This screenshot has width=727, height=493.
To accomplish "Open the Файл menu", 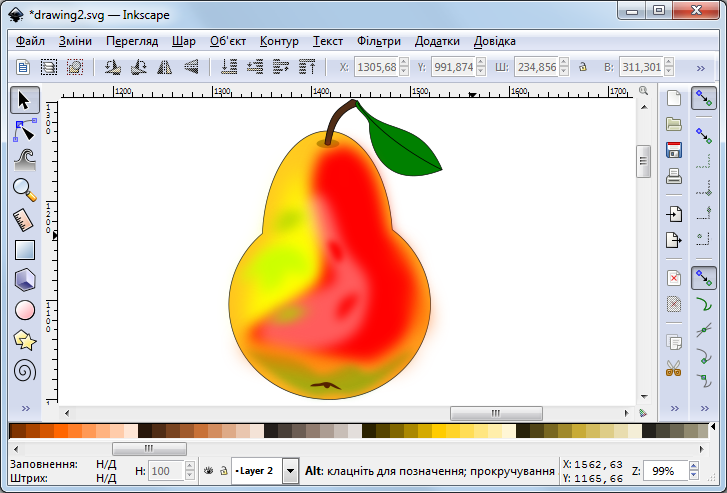I will point(30,41).
